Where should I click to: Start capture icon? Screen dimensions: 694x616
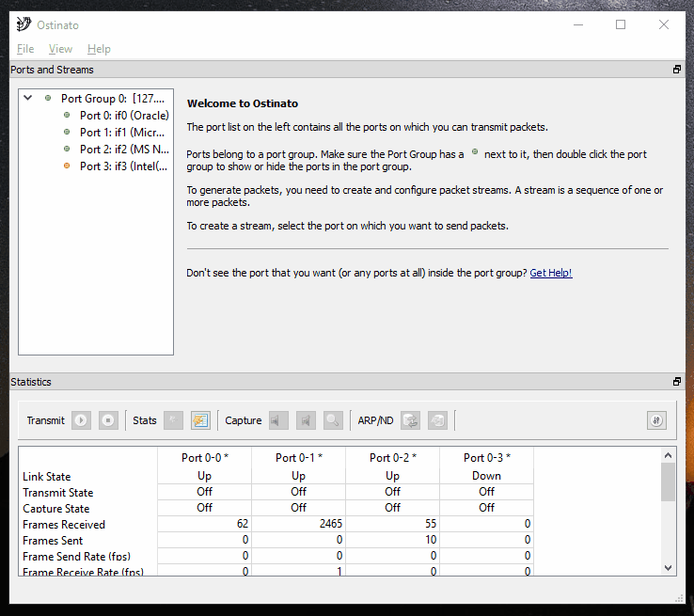point(278,420)
